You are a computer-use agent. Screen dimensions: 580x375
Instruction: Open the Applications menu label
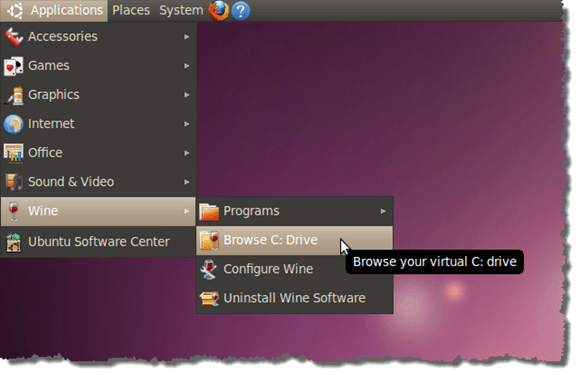[67, 10]
